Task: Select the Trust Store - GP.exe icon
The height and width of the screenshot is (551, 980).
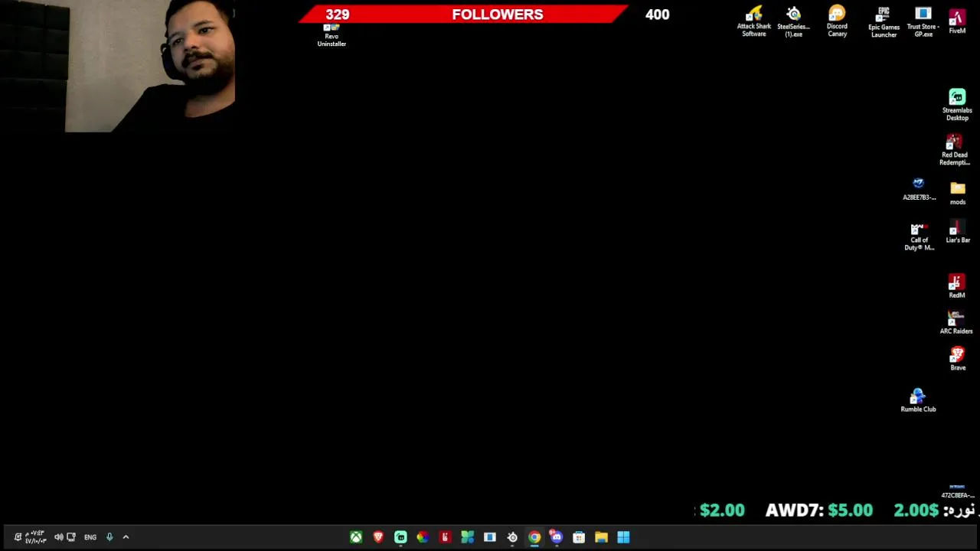Action: point(923,21)
